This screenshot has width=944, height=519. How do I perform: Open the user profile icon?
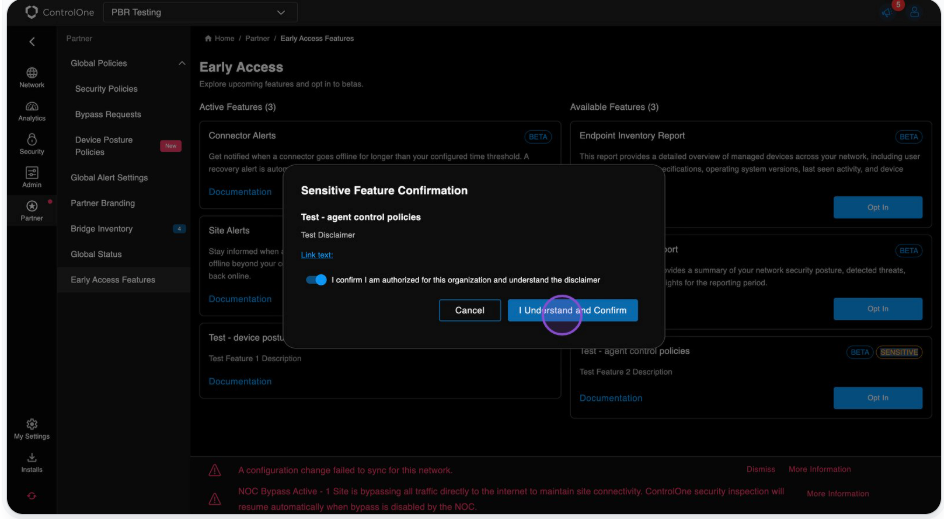(914, 13)
